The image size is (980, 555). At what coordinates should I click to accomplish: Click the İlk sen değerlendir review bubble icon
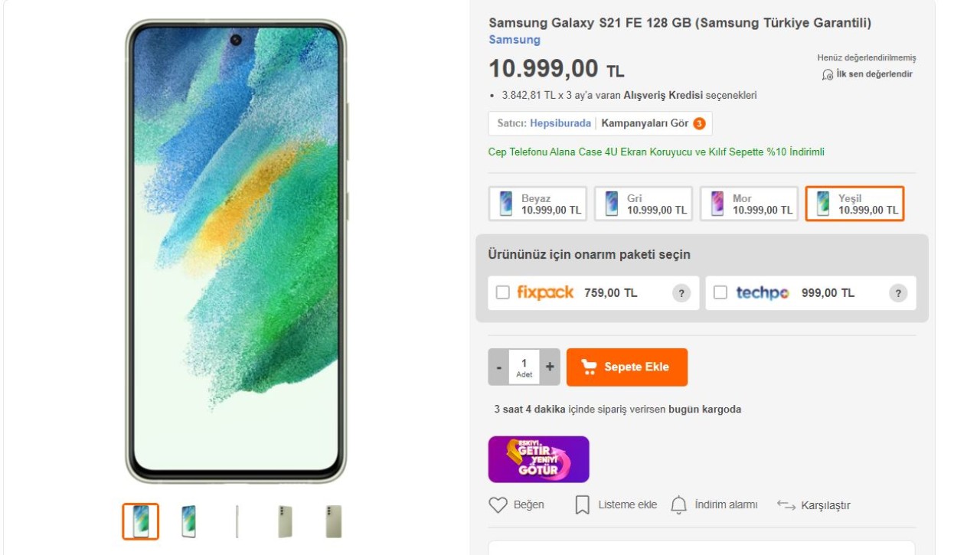[826, 74]
